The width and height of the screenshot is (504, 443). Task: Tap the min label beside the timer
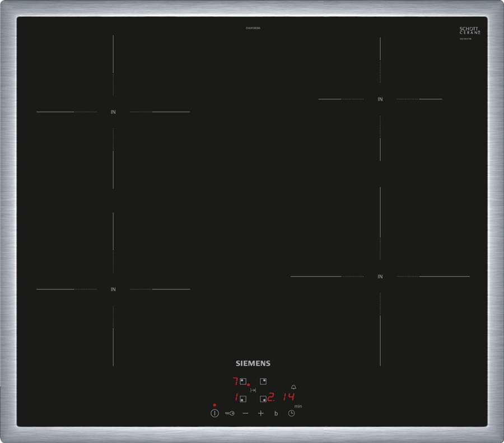pyautogui.click(x=298, y=406)
